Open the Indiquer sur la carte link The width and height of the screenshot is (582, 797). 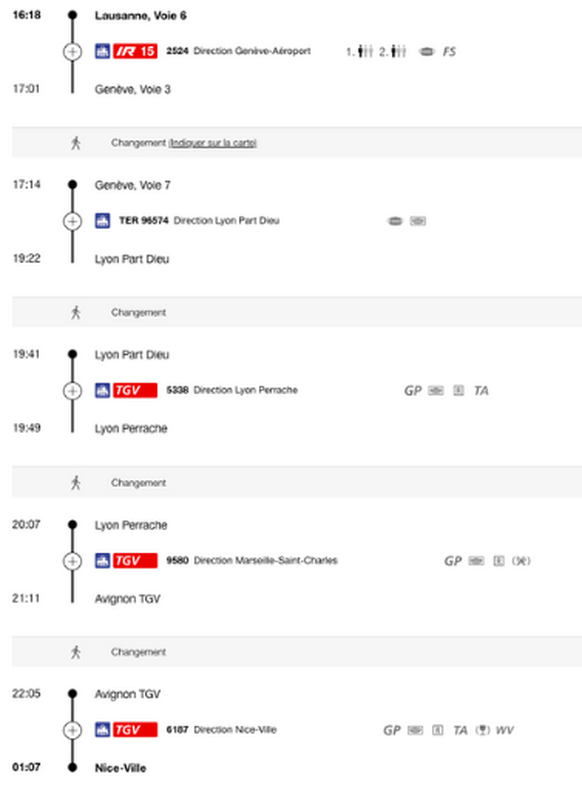(212, 143)
